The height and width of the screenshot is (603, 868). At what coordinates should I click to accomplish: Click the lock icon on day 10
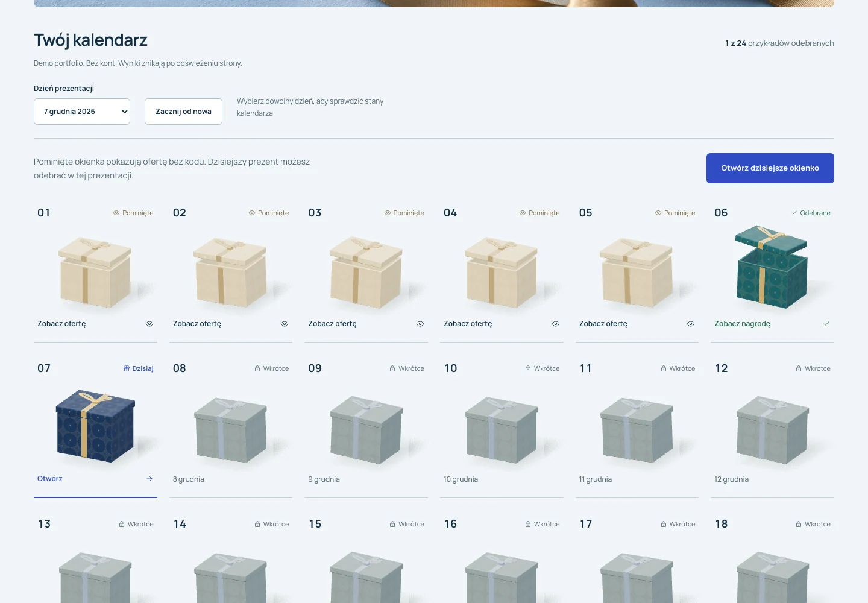point(528,368)
